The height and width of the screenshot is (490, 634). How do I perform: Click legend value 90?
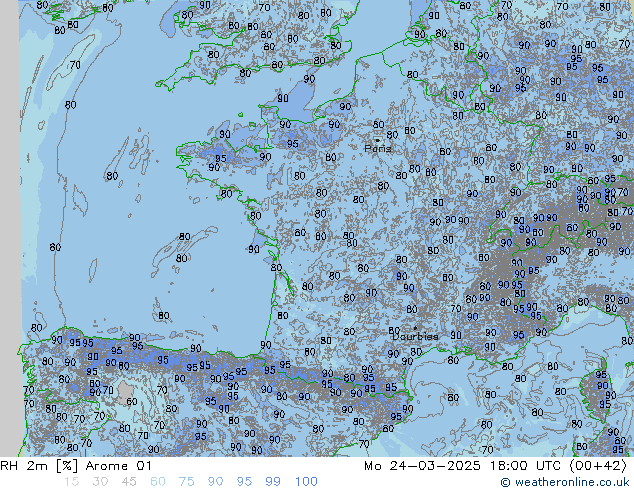click(215, 482)
